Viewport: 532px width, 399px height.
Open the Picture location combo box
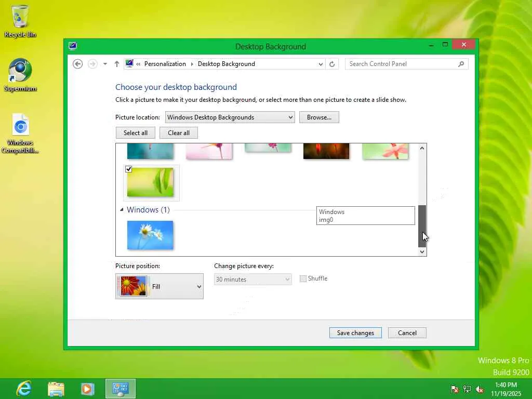click(x=230, y=117)
